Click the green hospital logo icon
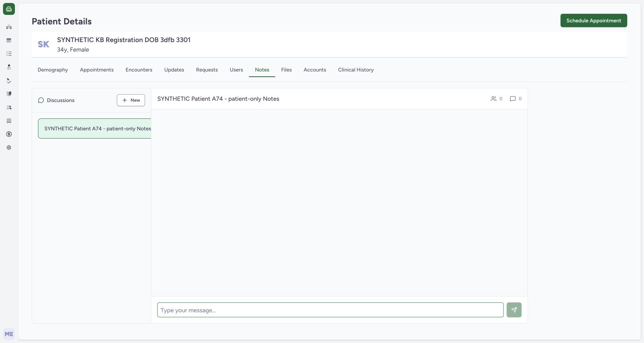The height and width of the screenshot is (343, 644). click(9, 9)
